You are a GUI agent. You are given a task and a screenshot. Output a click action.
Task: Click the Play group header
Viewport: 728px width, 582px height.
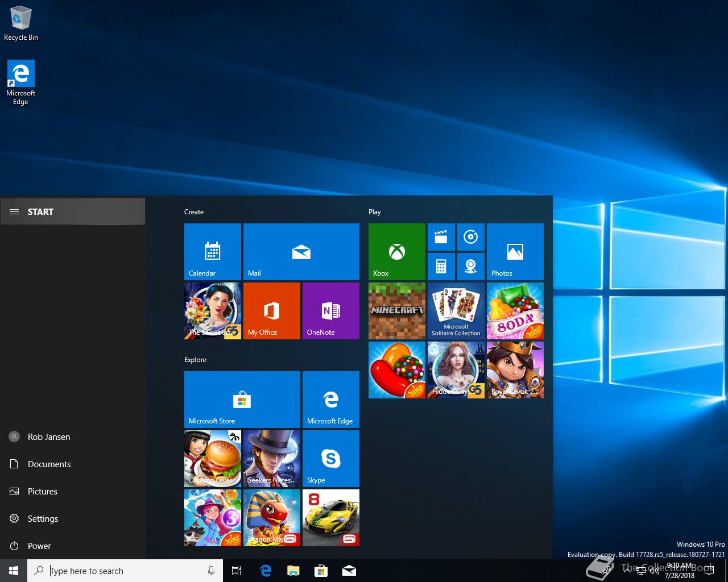coord(374,212)
